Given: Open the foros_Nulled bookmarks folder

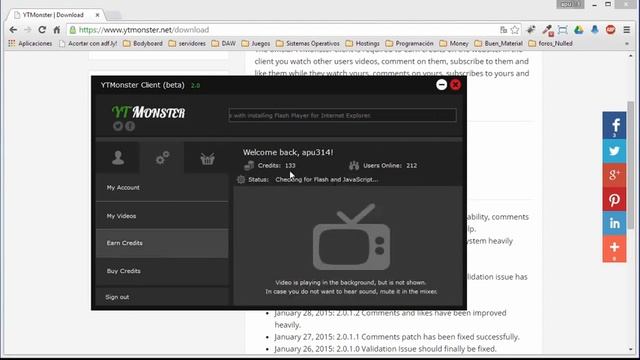Looking at the screenshot, I should point(550,43).
